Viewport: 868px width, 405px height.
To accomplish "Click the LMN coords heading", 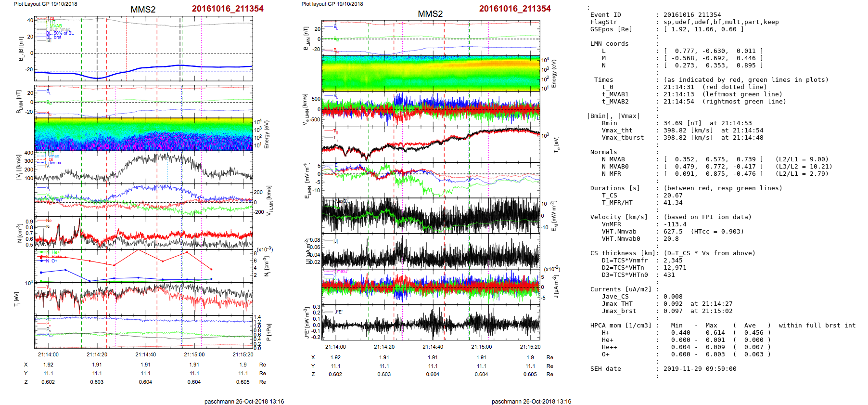I will [609, 44].
